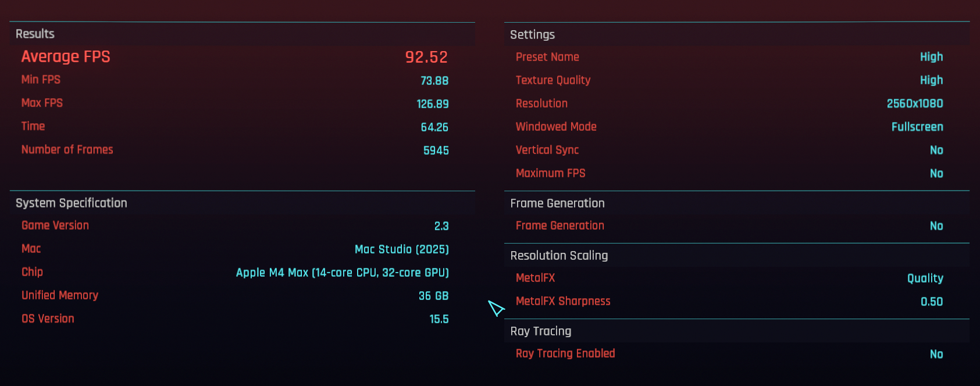
Task: Click the MetalFX Sharpness 0.50 value
Action: point(931,302)
